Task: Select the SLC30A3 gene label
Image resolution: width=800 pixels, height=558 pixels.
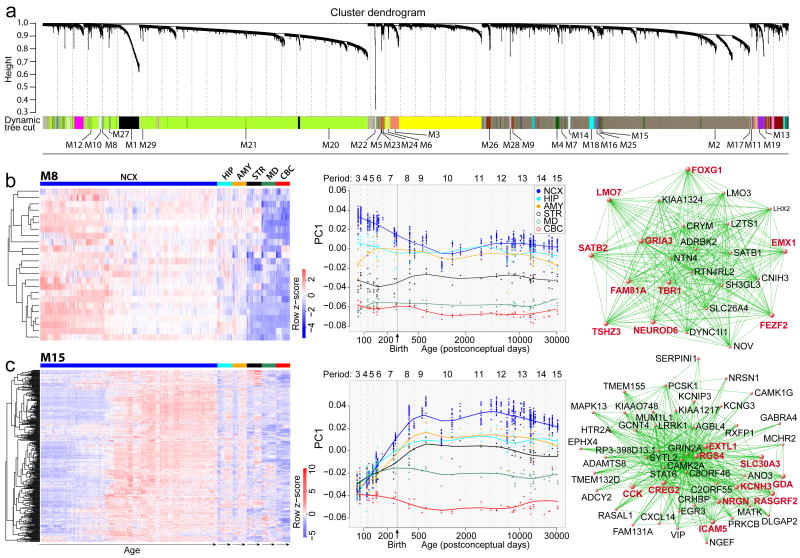Action: pos(760,464)
